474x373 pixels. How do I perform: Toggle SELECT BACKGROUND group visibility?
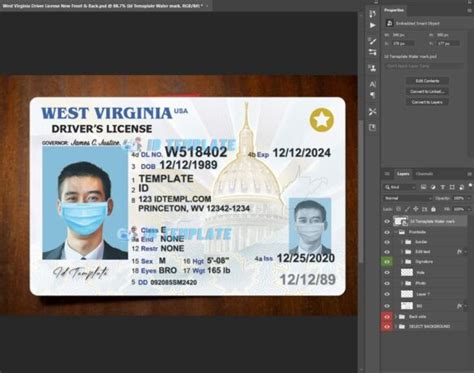tap(387, 326)
